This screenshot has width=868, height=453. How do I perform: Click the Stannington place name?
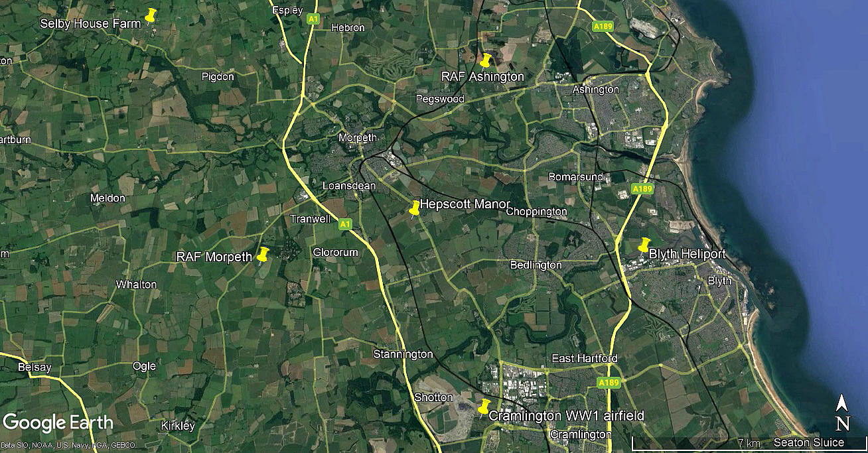(x=403, y=354)
